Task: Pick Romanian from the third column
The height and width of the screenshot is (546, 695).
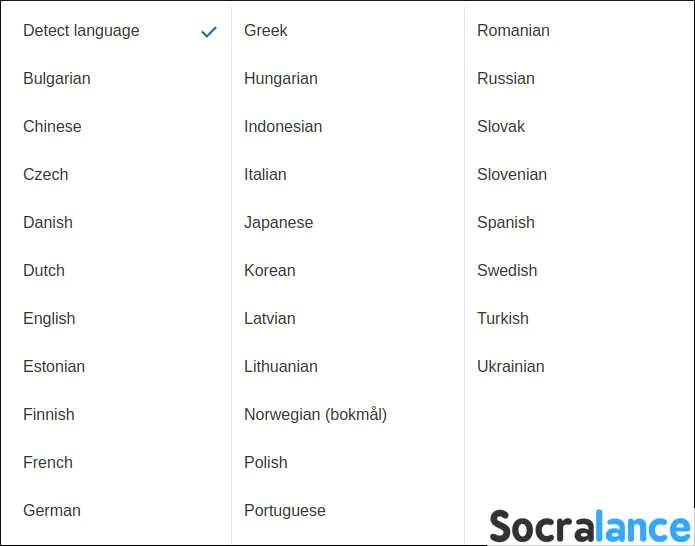Action: point(513,31)
